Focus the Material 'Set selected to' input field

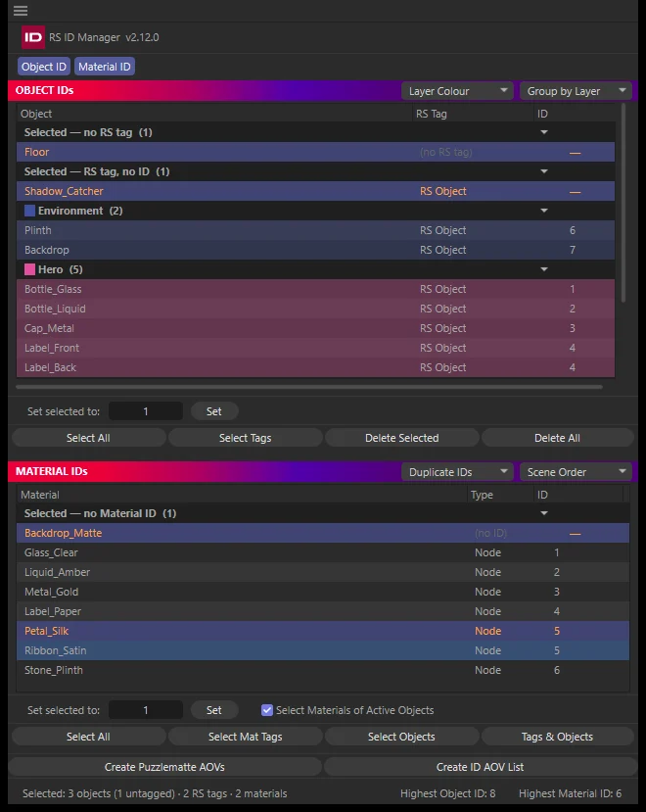coord(146,710)
